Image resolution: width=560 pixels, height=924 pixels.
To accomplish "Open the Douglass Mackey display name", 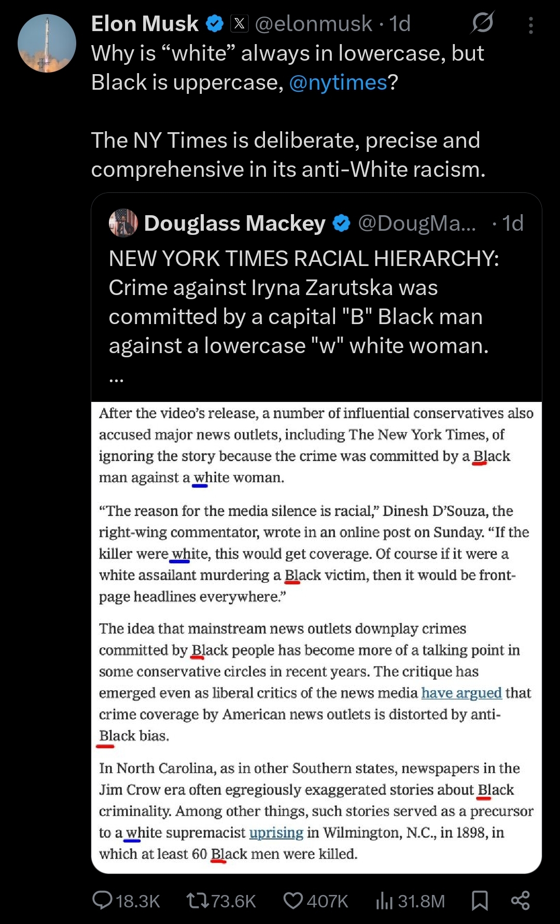I will pos(234,223).
